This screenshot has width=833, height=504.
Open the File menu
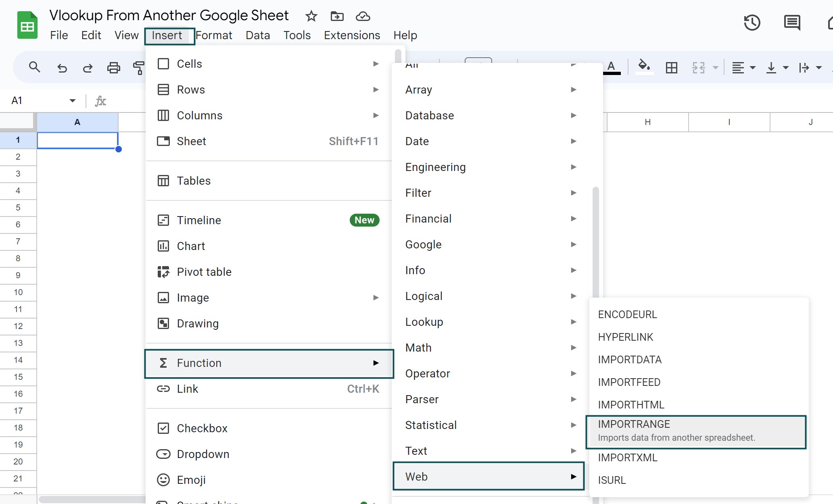[59, 35]
